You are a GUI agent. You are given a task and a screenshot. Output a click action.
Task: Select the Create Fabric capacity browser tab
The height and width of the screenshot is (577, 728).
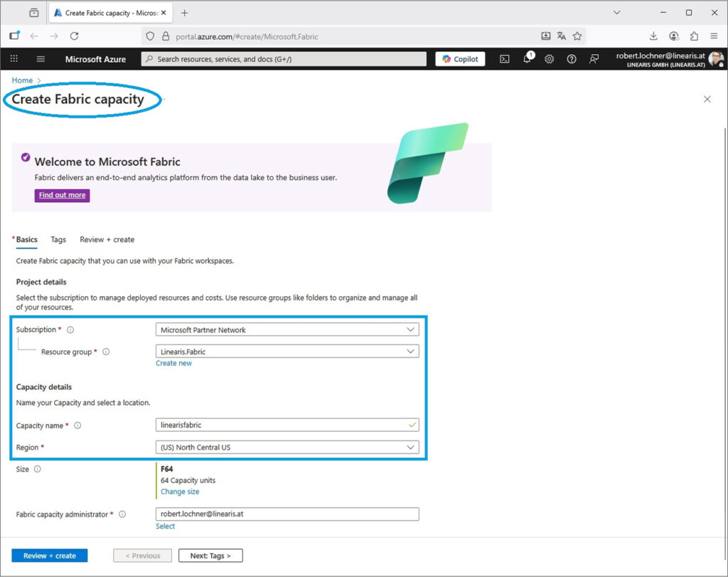(x=110, y=13)
